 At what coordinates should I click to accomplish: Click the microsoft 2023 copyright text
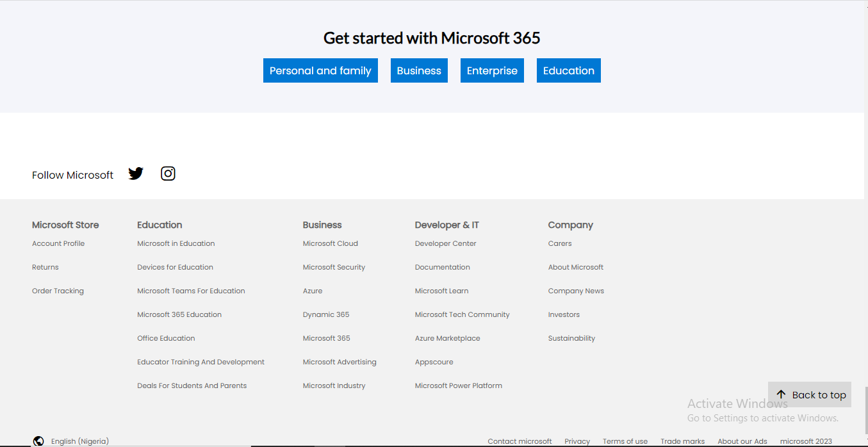click(806, 441)
